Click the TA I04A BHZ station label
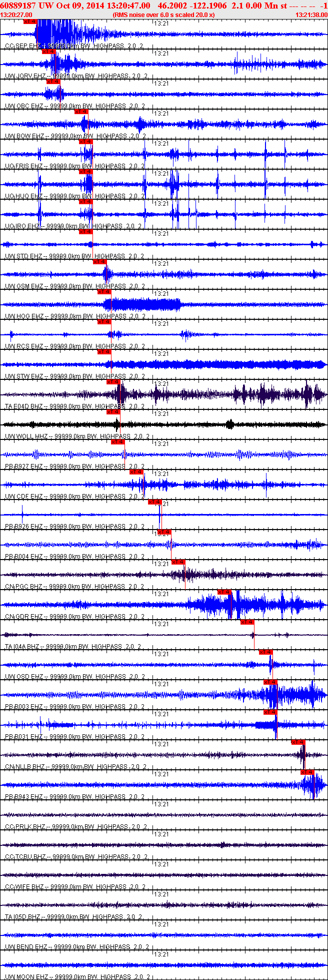Screen dimensions: 328x980 tap(22, 647)
